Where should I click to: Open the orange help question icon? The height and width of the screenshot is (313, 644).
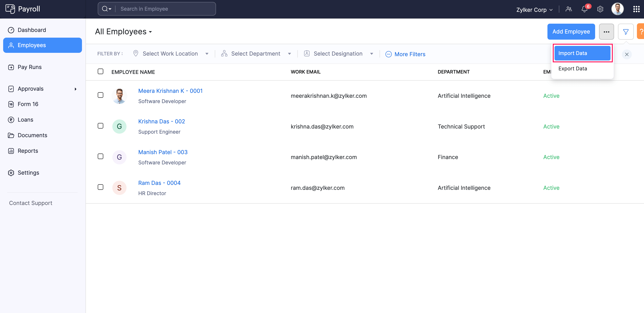coord(640,32)
